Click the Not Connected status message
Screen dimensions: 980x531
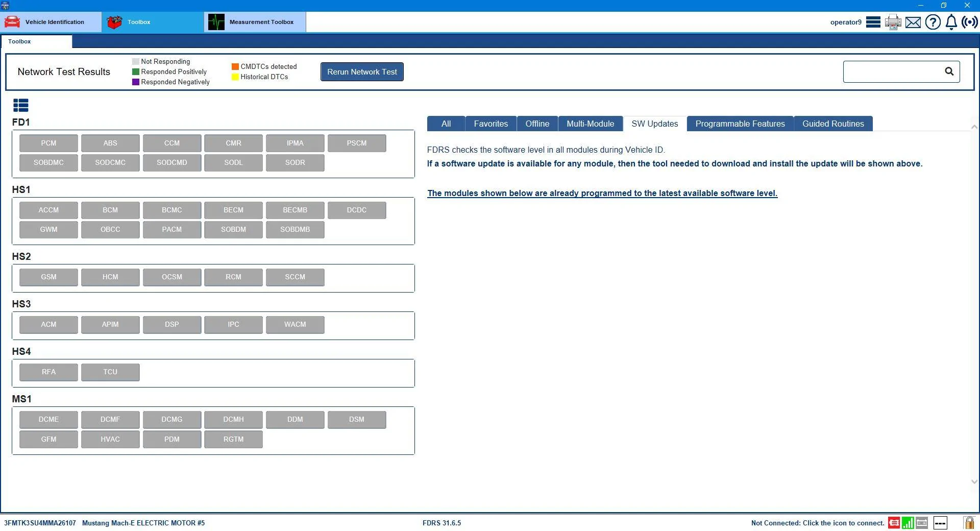[x=818, y=523]
